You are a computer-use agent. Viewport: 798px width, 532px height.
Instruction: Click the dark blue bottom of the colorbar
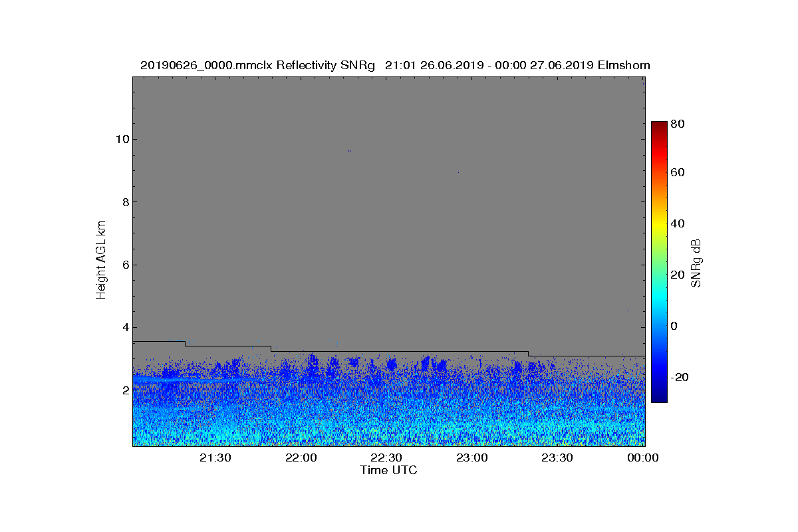659,398
